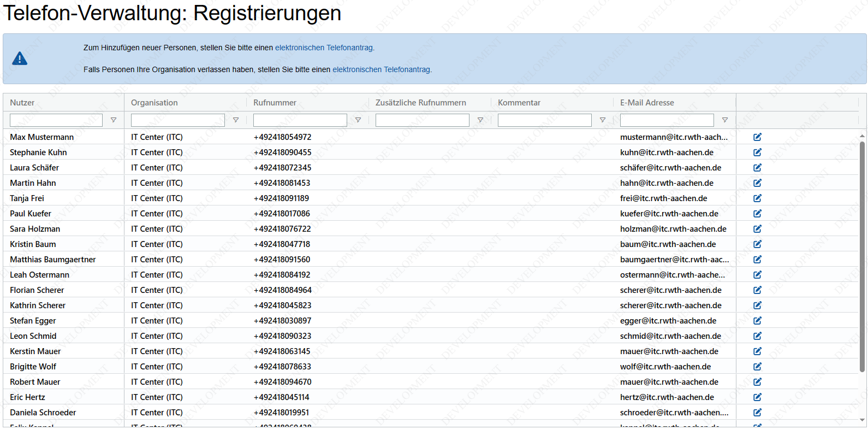The image size is (868, 429).
Task: Open filter options for Nutzer column
Action: pos(114,120)
